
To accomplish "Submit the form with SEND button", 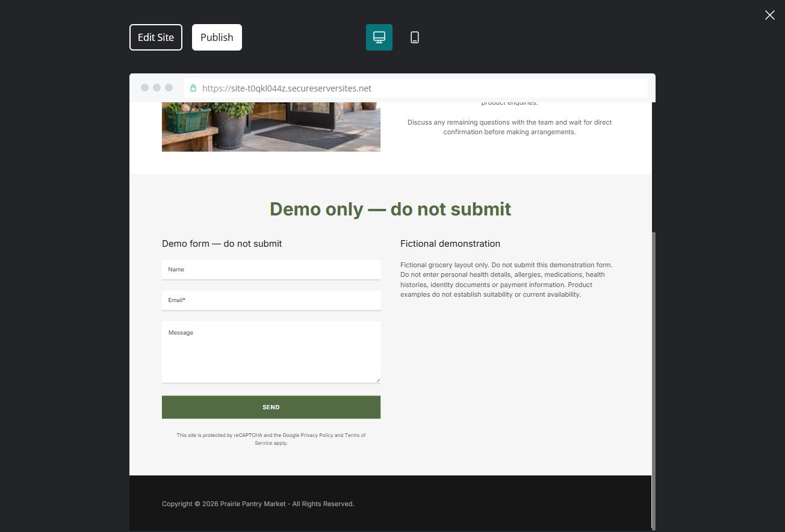I will click(x=271, y=407).
